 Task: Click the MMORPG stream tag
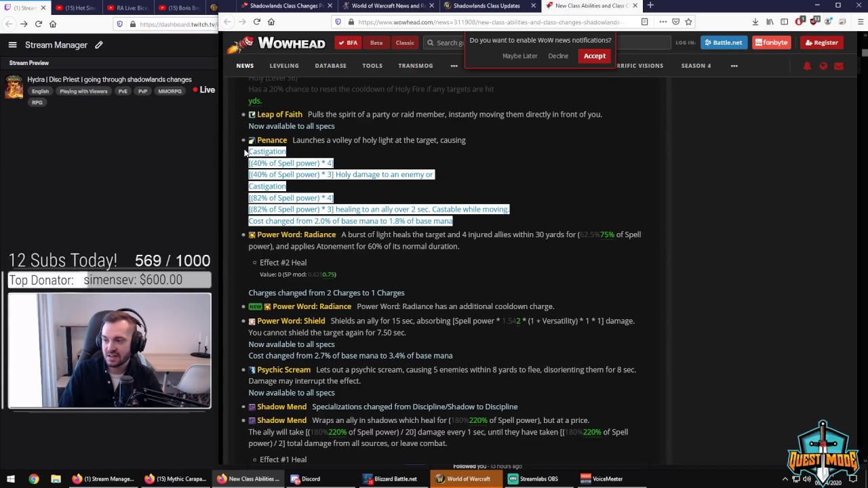tap(170, 91)
